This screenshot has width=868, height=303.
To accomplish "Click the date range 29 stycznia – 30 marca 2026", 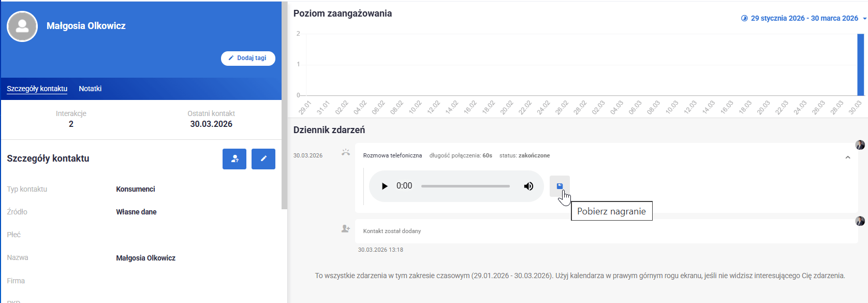I will pyautogui.click(x=804, y=18).
